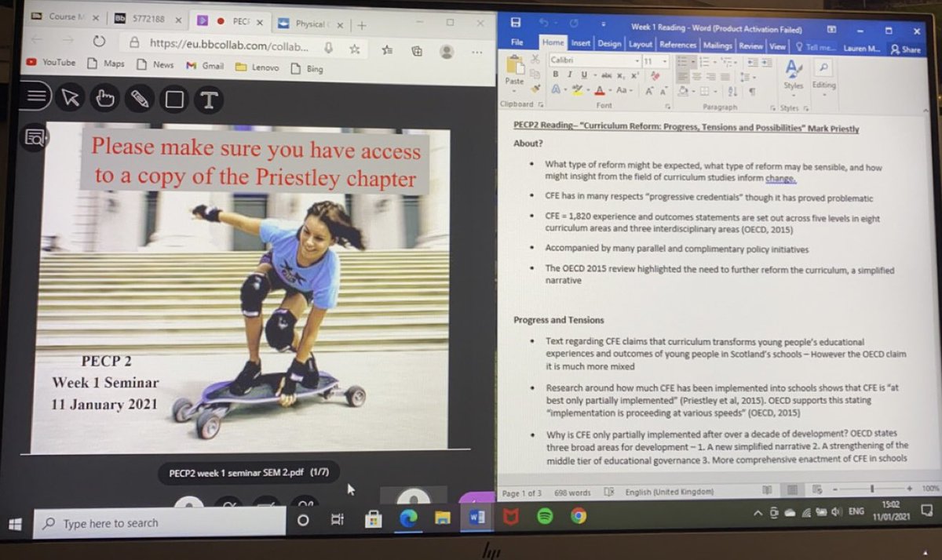Select the shapes rectangle tool in Collaborate
942x560 pixels.
pyautogui.click(x=174, y=100)
